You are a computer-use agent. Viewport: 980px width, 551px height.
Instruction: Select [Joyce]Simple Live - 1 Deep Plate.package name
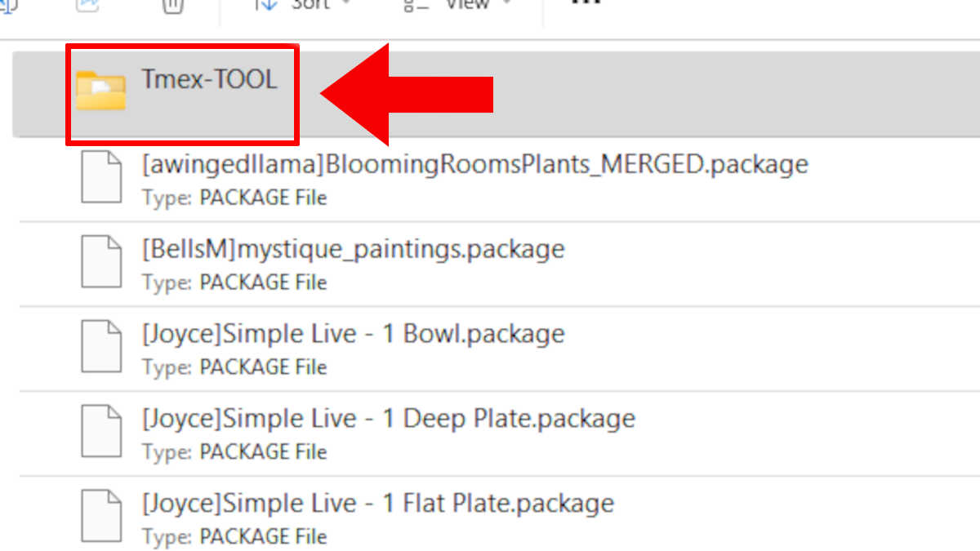point(388,419)
